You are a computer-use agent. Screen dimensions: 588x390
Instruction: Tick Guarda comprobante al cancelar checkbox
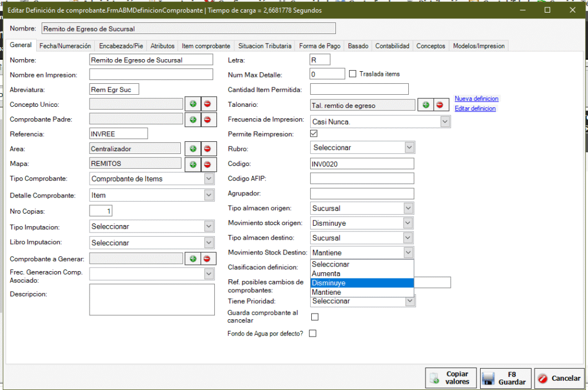(315, 316)
